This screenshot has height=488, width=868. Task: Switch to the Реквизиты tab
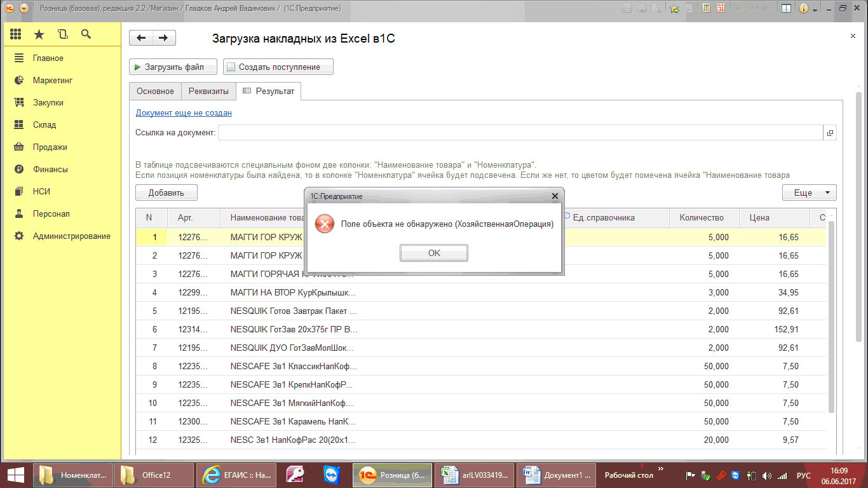click(x=208, y=91)
